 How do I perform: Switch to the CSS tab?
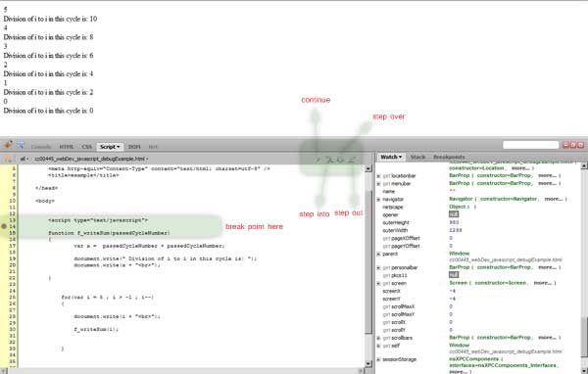coord(86,147)
